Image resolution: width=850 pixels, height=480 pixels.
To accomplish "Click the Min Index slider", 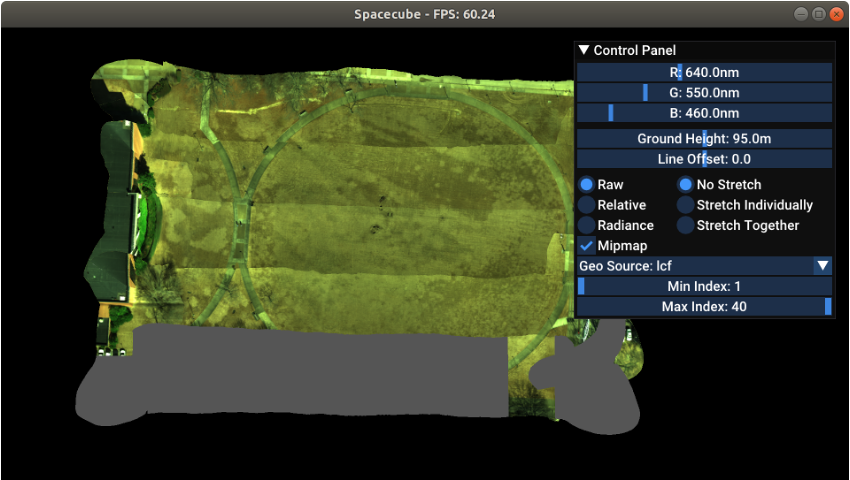I will pyautogui.click(x=704, y=286).
